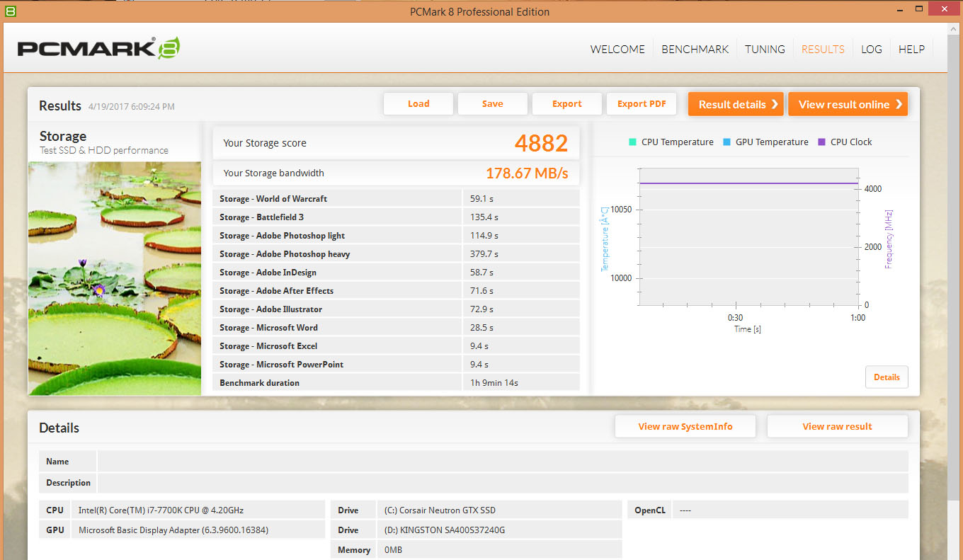The image size is (963, 560).
Task: Select the Storage - Adobe InDesign row
Action: [x=396, y=273]
